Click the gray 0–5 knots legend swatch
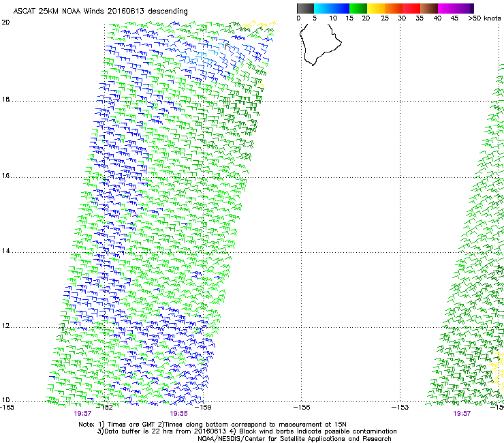 pyautogui.click(x=305, y=8)
